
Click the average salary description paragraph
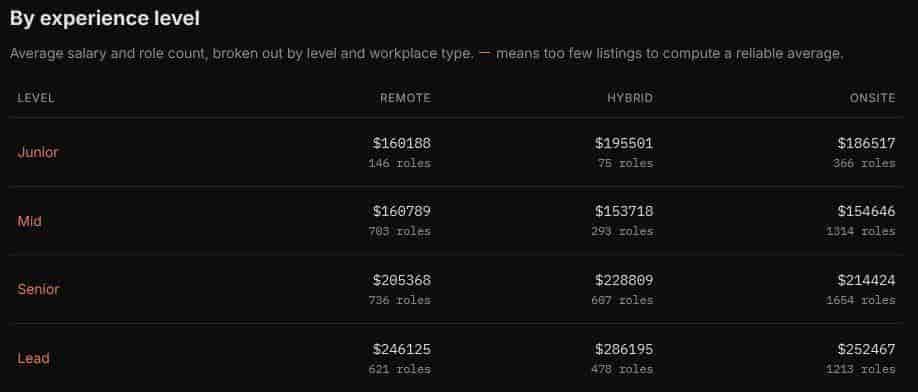point(426,54)
